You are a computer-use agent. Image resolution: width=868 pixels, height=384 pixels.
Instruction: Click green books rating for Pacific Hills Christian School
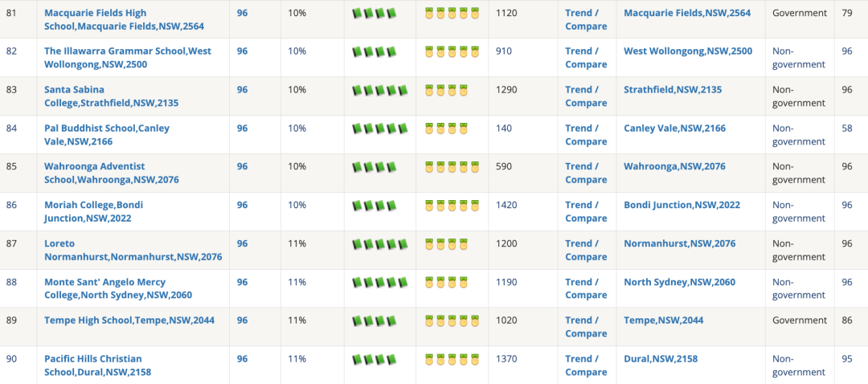(375, 359)
